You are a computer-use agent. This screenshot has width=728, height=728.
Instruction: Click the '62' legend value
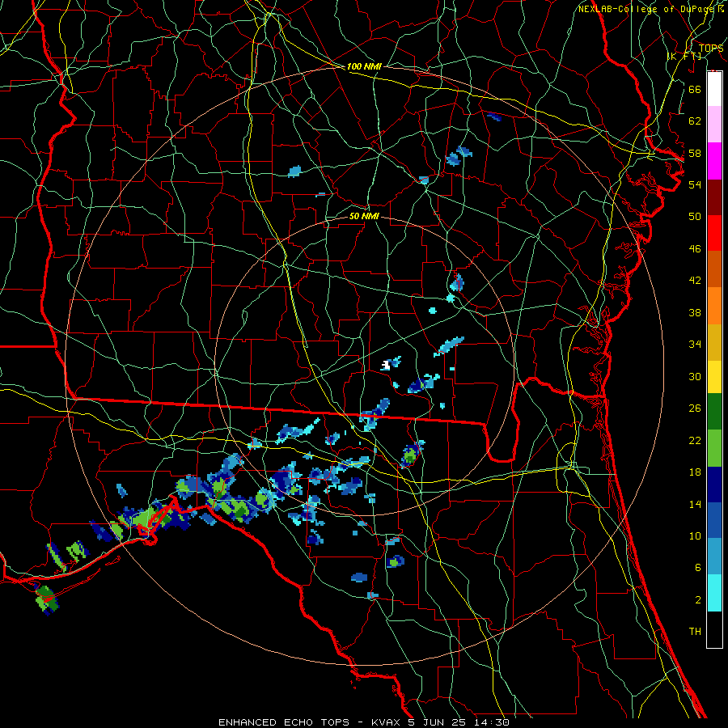[x=695, y=121]
